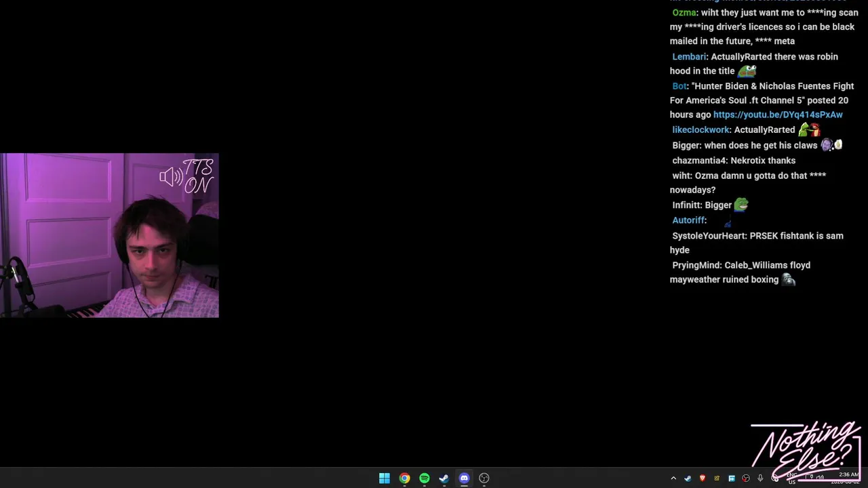Show hidden system tray icons
This screenshot has height=488, width=868.
[673, 479]
